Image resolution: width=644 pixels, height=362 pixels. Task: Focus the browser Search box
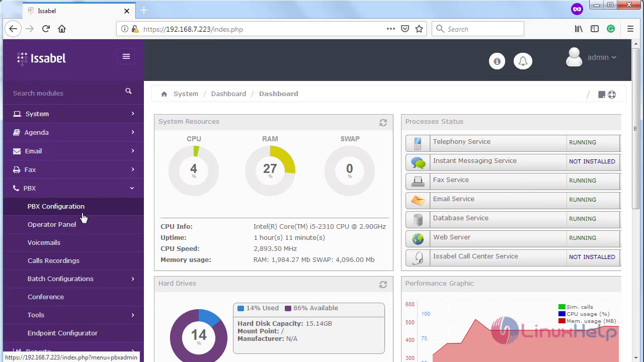[x=478, y=29]
